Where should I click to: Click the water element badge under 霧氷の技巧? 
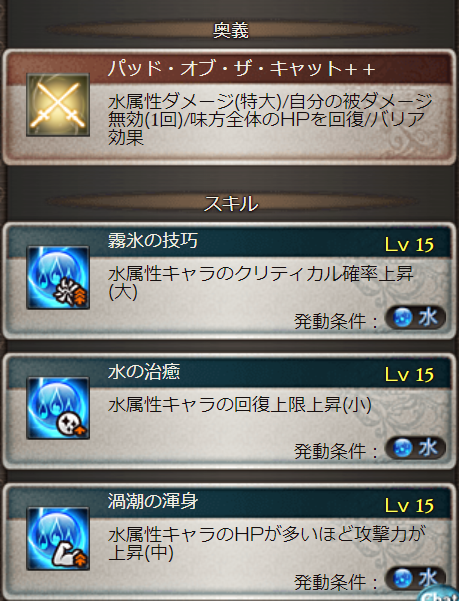point(415,318)
